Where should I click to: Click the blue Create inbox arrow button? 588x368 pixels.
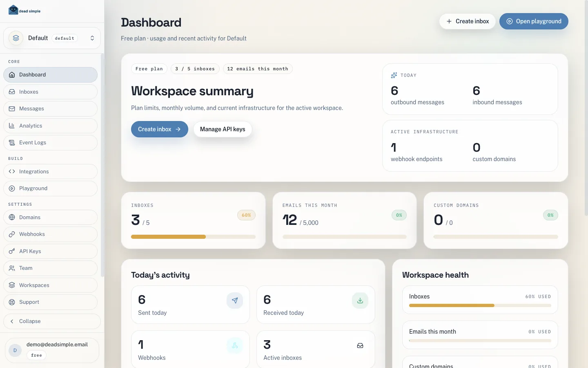pyautogui.click(x=160, y=129)
